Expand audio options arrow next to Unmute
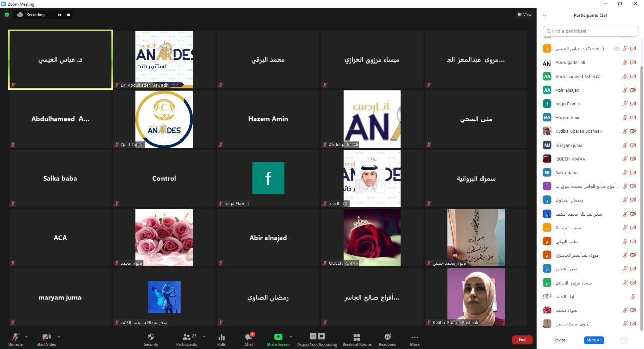 click(x=26, y=337)
